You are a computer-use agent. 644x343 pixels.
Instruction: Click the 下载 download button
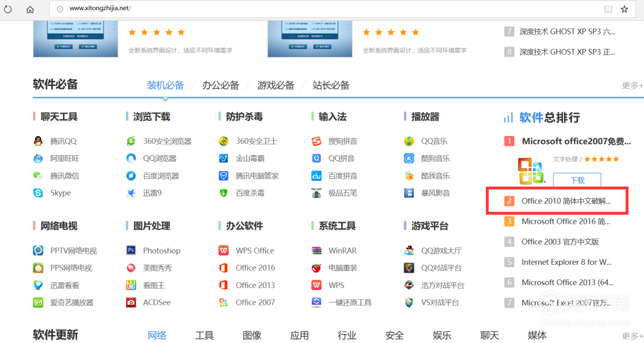pos(577,180)
